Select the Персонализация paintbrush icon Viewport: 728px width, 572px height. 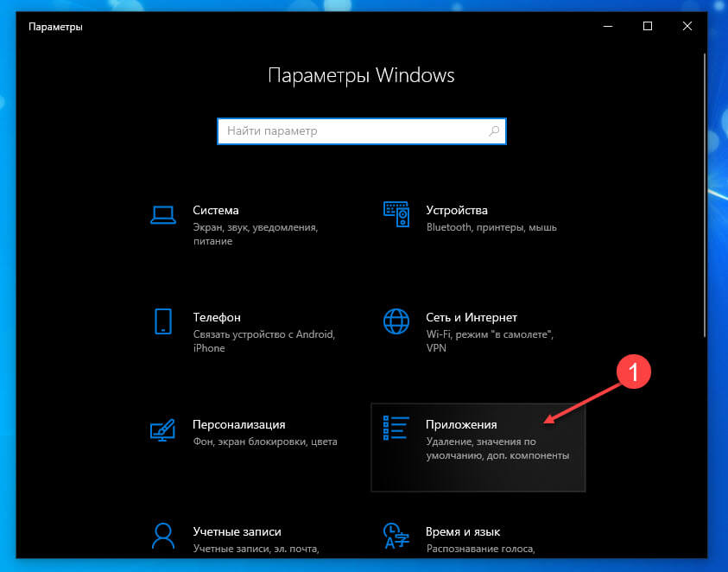pos(162,429)
